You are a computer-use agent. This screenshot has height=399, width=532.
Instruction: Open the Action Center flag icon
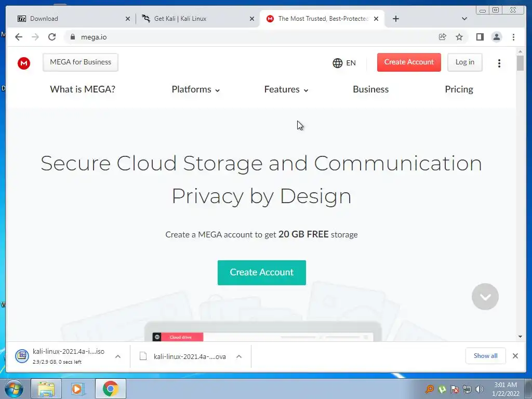(454, 389)
